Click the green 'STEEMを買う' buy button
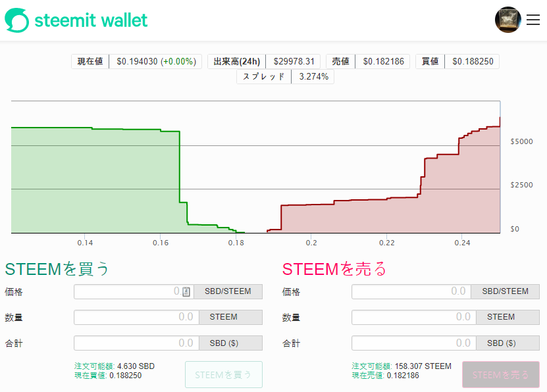This screenshot has height=392, width=547. pos(224,375)
